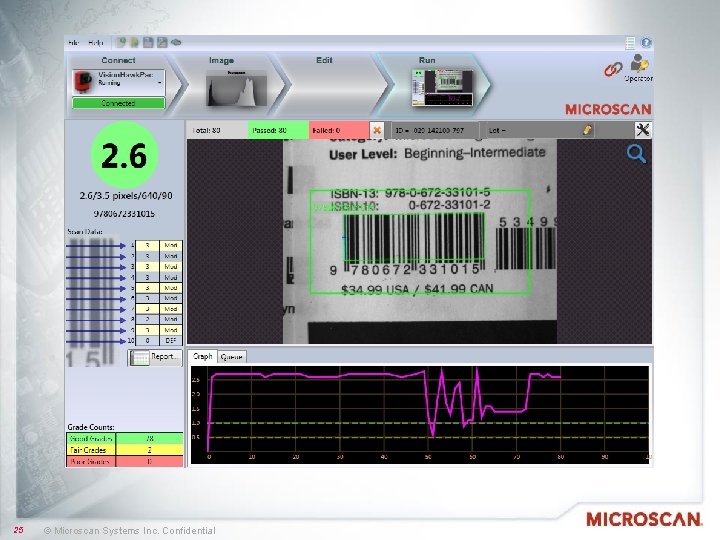
Task: Click the Grade Counts label
Action: click(91, 427)
